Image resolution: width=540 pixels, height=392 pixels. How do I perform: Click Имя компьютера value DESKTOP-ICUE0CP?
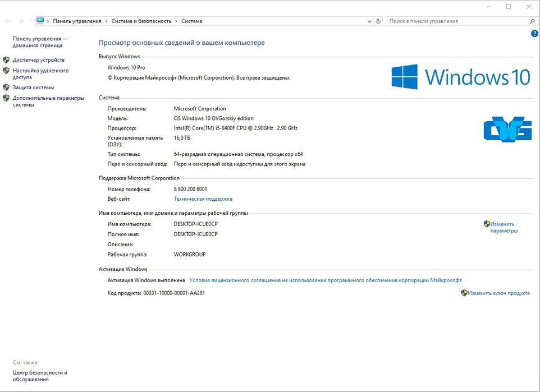click(195, 224)
